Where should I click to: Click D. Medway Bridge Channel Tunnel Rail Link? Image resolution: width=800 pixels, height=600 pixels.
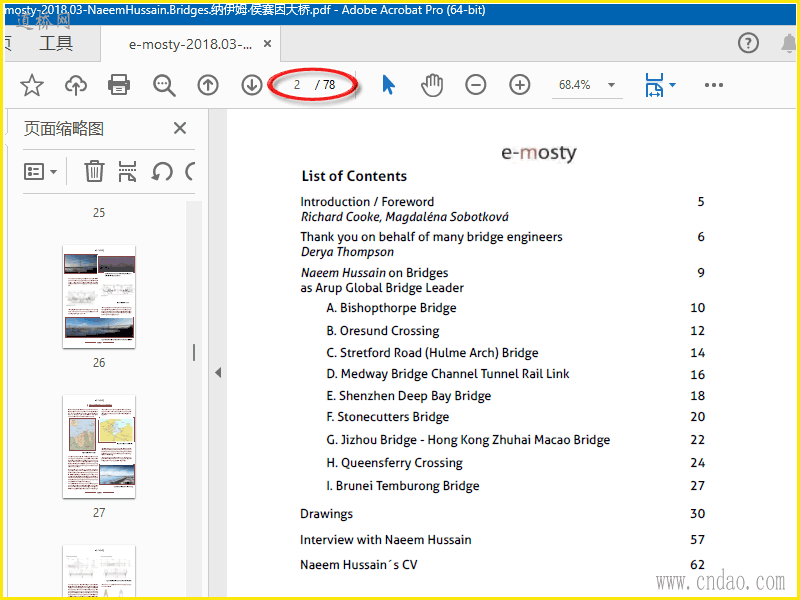448,374
